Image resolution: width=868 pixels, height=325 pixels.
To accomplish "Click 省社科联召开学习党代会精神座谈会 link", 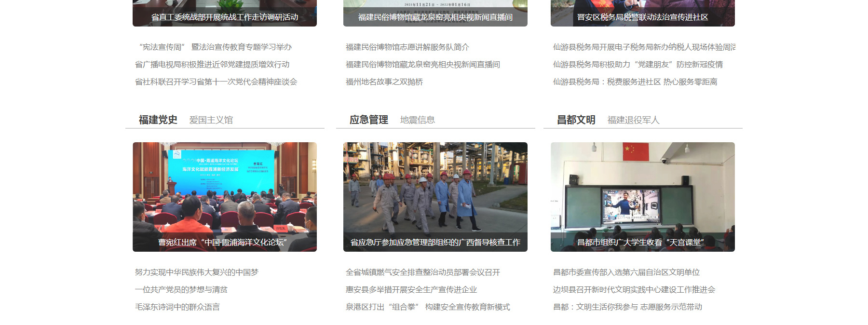I will pos(216,82).
